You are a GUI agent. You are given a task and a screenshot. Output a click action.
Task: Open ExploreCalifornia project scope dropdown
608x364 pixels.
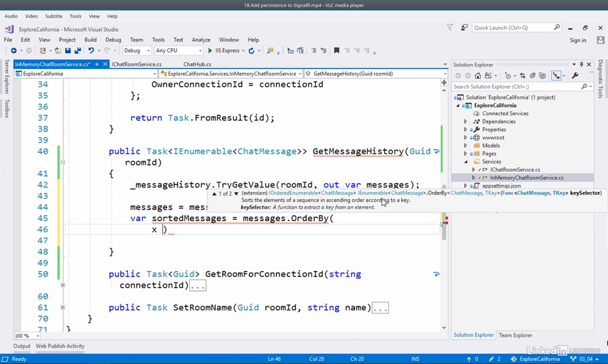86,74
